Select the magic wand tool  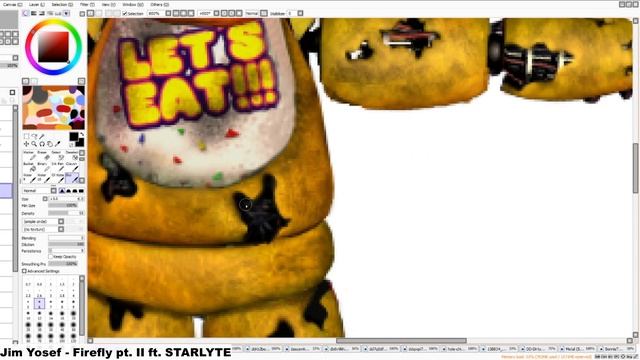[x=42, y=136]
